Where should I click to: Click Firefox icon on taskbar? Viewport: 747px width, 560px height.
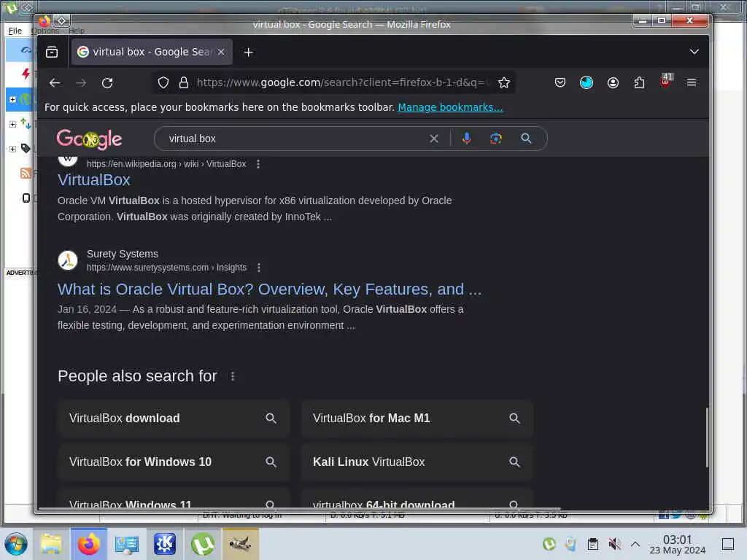[x=88, y=544]
